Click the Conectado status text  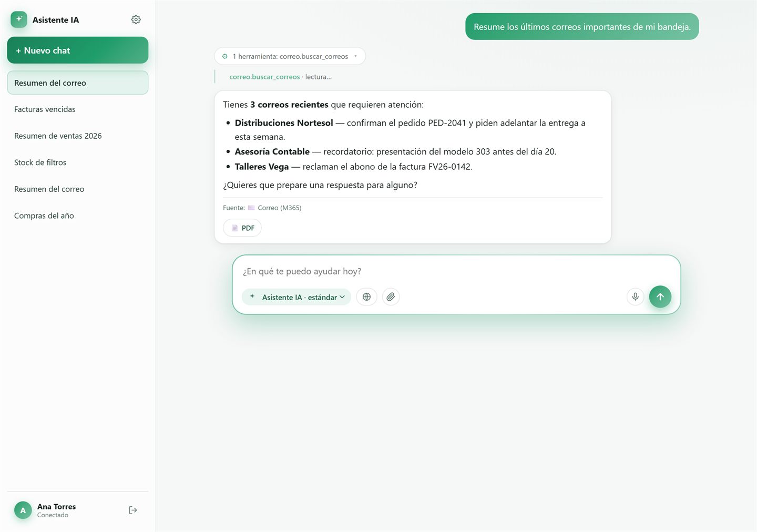point(53,515)
